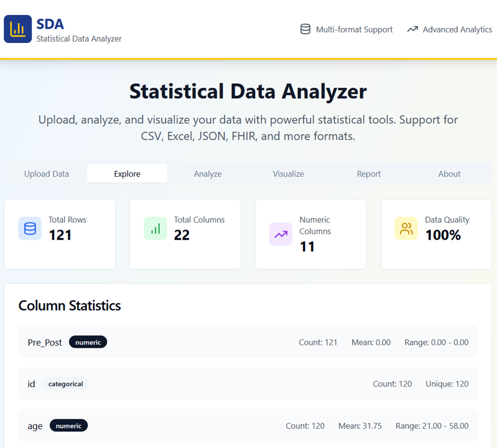Click Range: 21.00 - 58.00 value
497x448 pixels.
pos(432,426)
